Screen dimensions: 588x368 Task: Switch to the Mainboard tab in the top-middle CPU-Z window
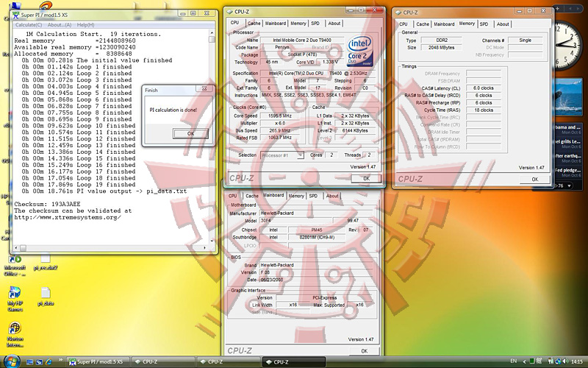pyautogui.click(x=276, y=24)
